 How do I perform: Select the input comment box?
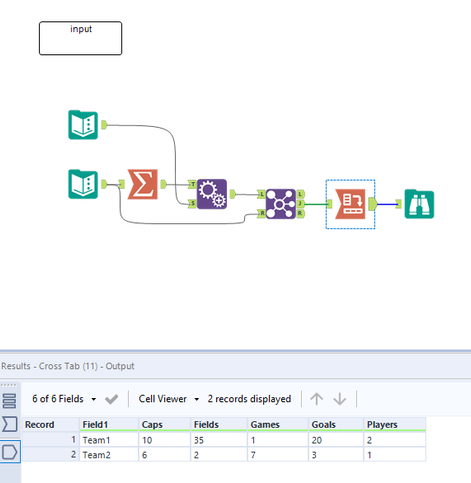coord(81,38)
